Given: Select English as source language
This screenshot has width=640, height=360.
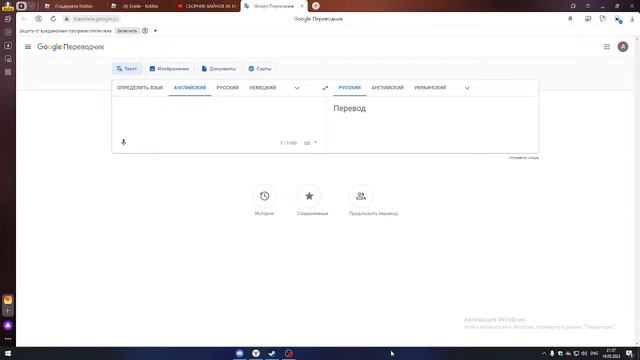Looking at the screenshot, I should pos(190,88).
